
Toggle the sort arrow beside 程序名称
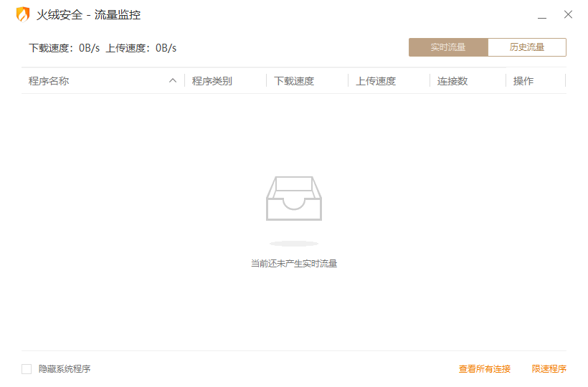(x=173, y=80)
